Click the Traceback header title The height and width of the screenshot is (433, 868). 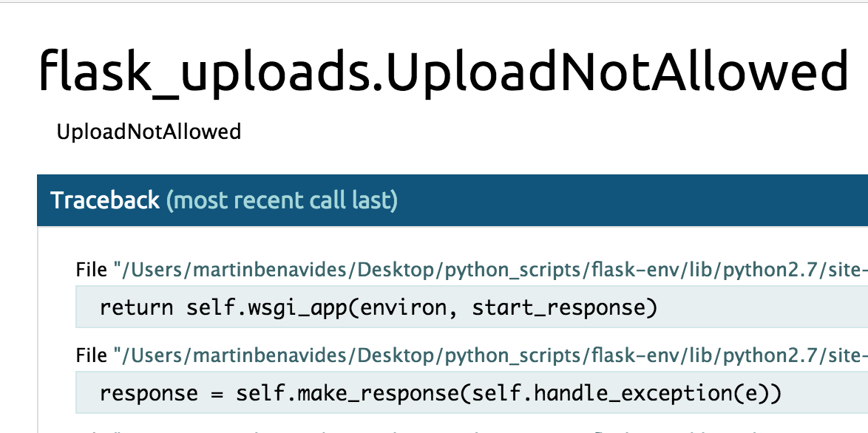pyautogui.click(x=104, y=200)
